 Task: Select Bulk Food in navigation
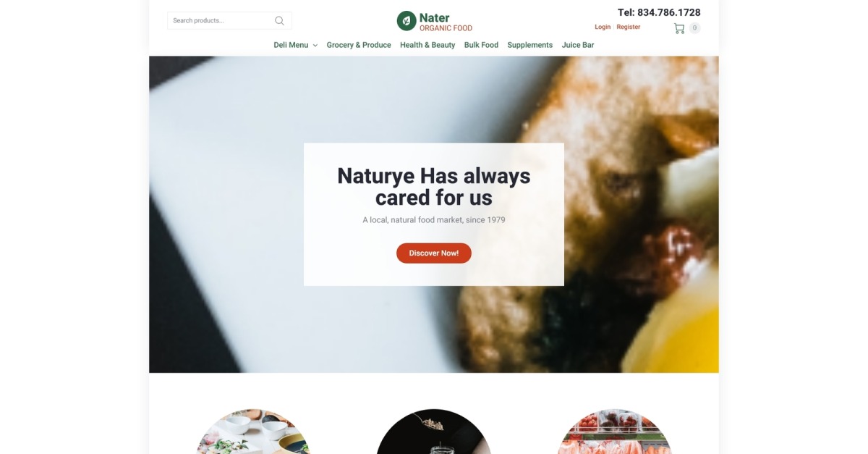point(481,45)
